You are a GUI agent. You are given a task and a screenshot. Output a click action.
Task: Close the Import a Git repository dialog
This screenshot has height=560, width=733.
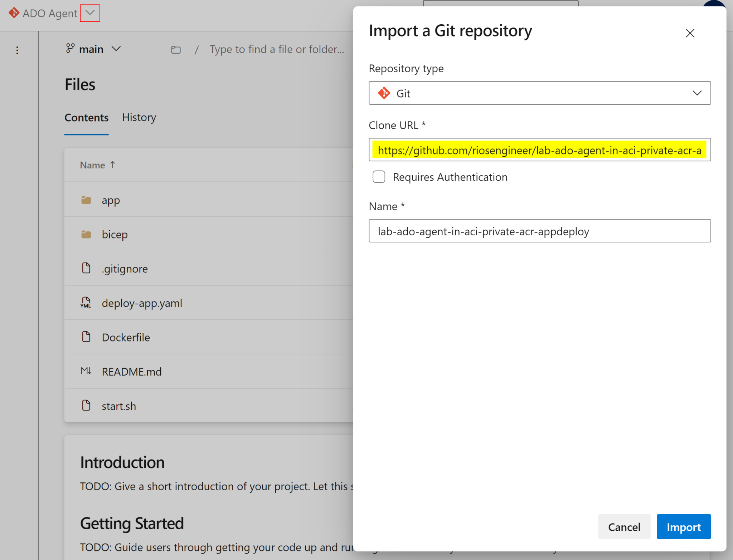tap(690, 33)
